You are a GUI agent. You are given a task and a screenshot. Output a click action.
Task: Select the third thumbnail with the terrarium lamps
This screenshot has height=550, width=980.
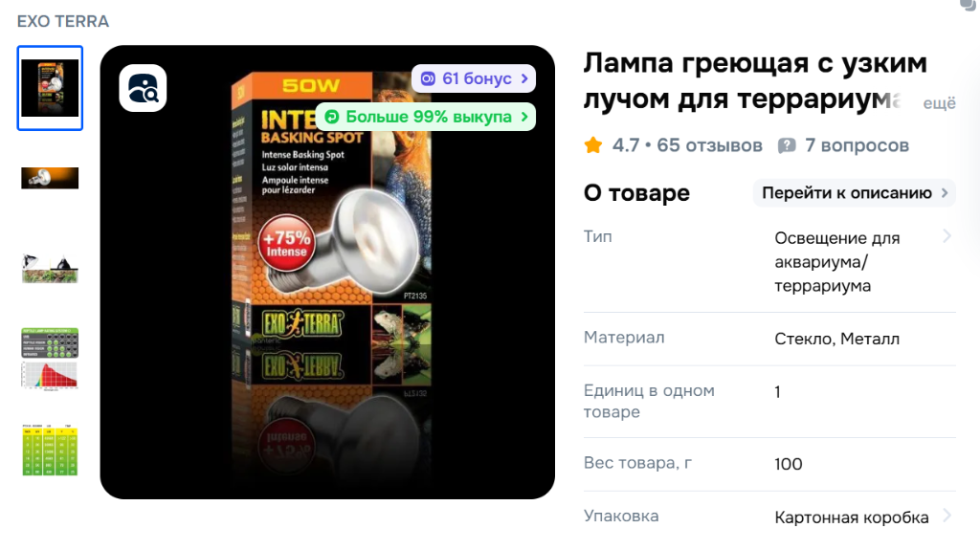pyautogui.click(x=50, y=269)
